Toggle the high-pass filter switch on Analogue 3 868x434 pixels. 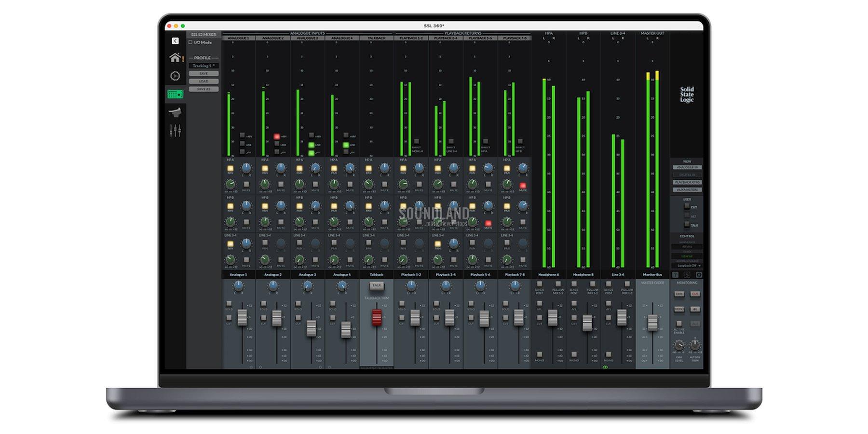coord(312,153)
